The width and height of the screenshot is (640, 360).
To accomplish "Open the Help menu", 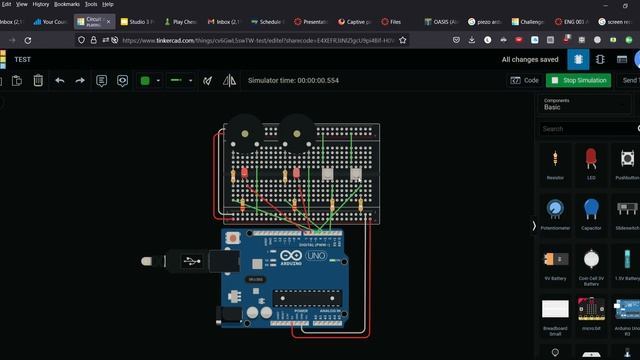I will (108, 4).
